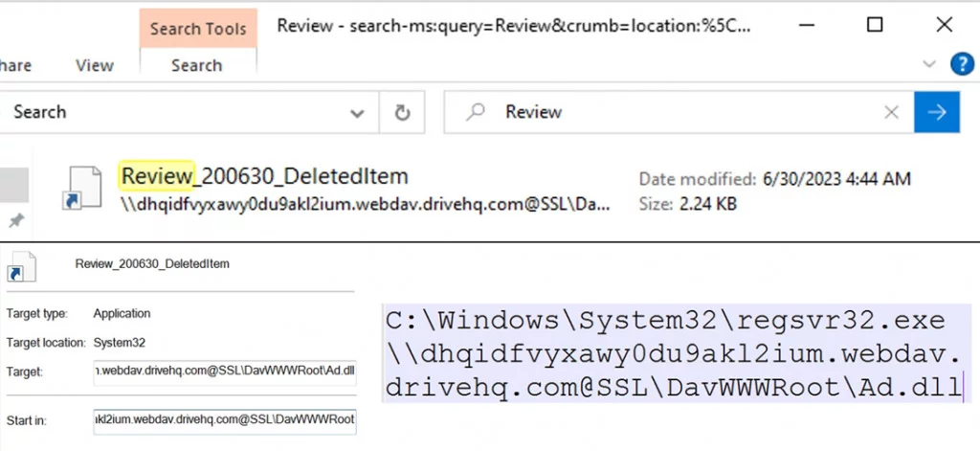The height and width of the screenshot is (451, 980).
Task: Click the magnifier icon in search box
Action: [x=475, y=112]
